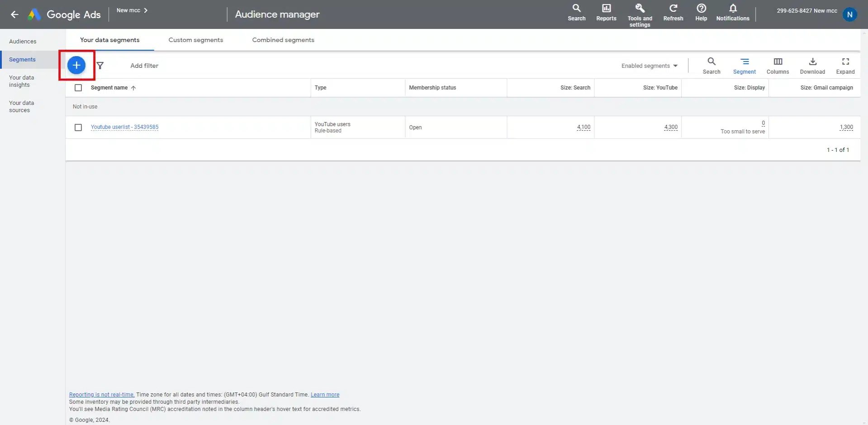The height and width of the screenshot is (425, 868).
Task: Click the Audience manager title
Action: tap(277, 14)
